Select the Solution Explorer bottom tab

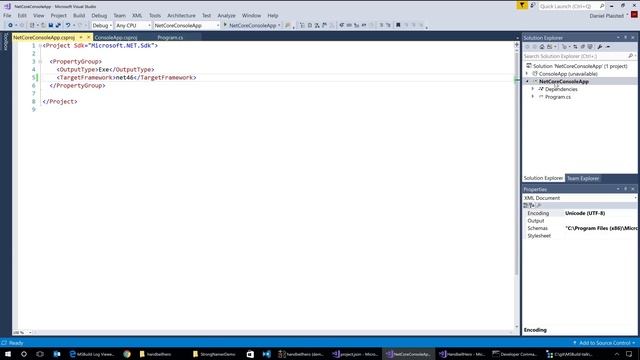(x=543, y=178)
